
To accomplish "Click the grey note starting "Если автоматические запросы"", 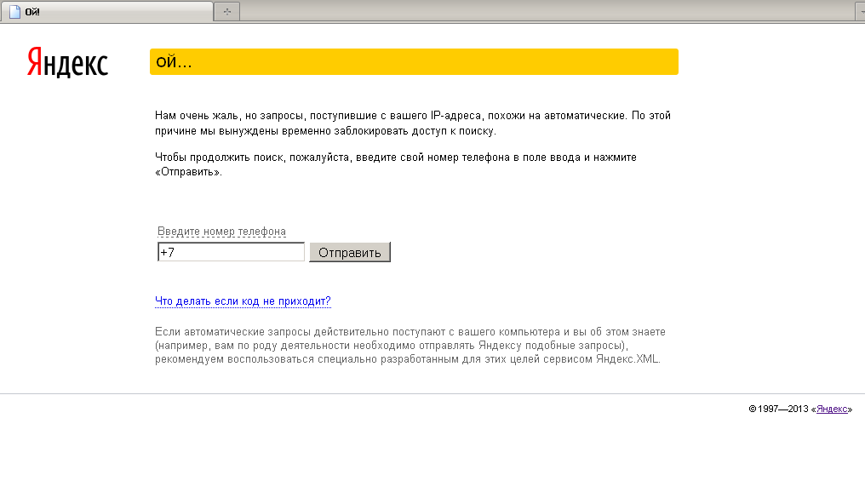I will (x=410, y=345).
